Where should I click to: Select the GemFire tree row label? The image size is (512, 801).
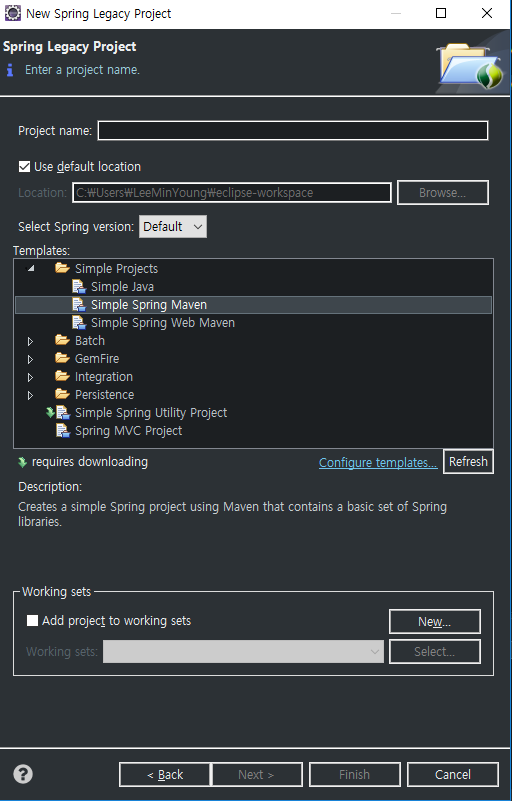coord(97,359)
